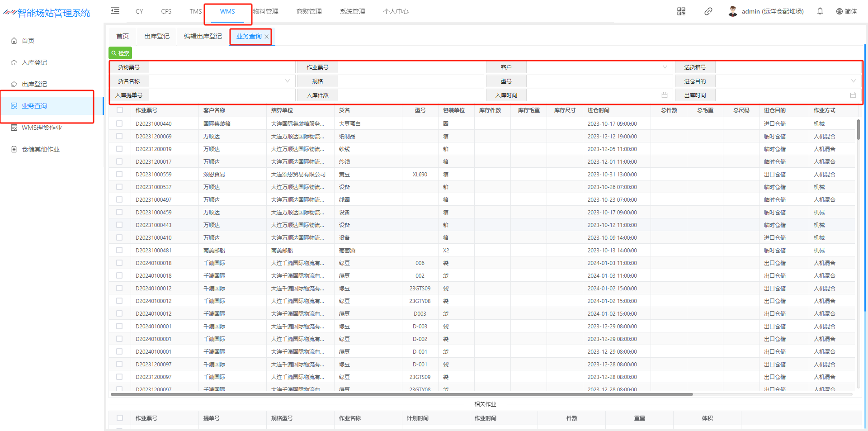Click the link chain icon in header
This screenshot has width=868, height=431.
click(708, 11)
